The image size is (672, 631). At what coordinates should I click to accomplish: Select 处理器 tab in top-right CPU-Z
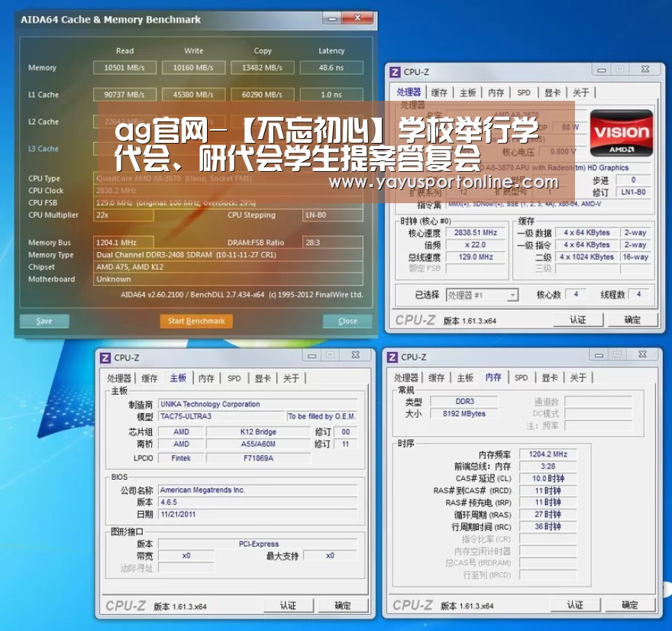409,92
